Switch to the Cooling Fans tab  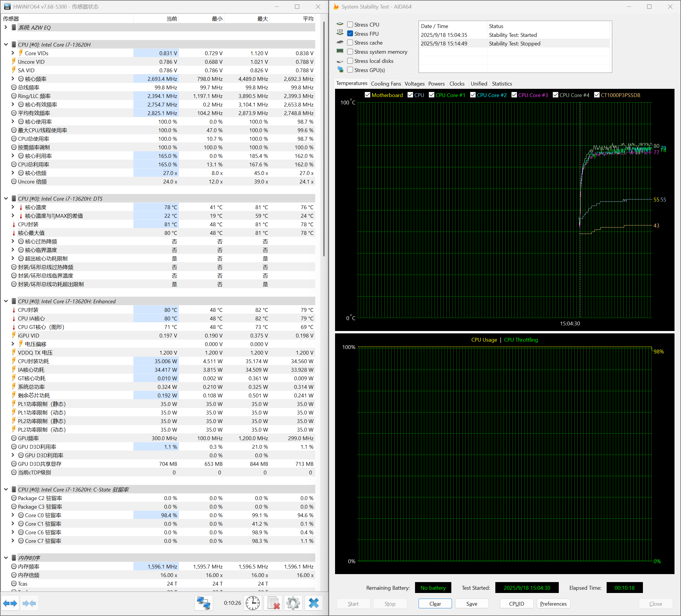[x=386, y=84]
